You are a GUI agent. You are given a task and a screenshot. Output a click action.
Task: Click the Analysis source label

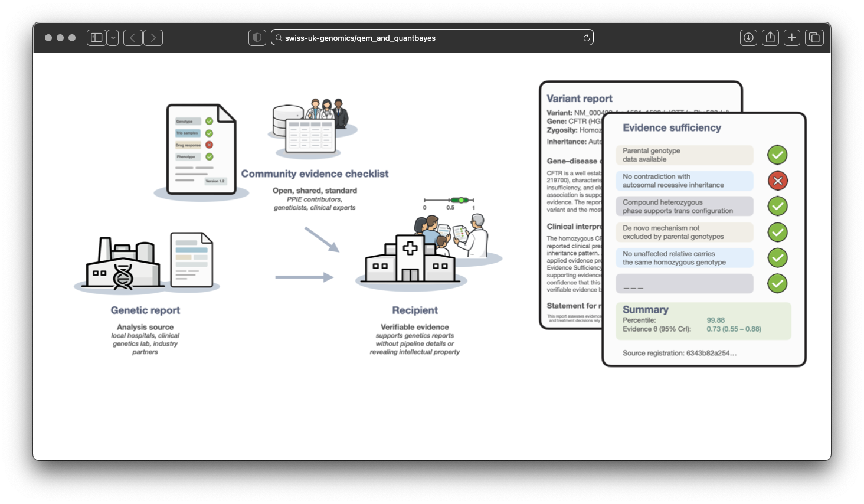click(145, 327)
